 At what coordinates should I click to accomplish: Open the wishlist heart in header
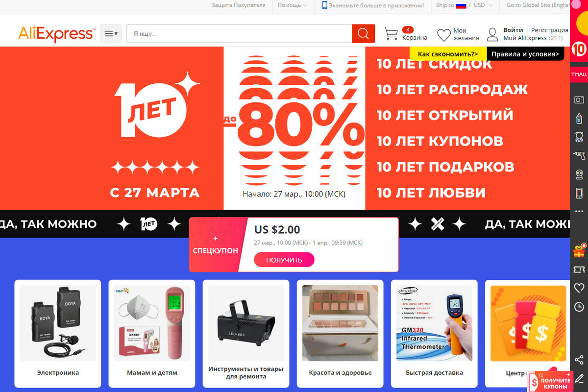tap(443, 35)
